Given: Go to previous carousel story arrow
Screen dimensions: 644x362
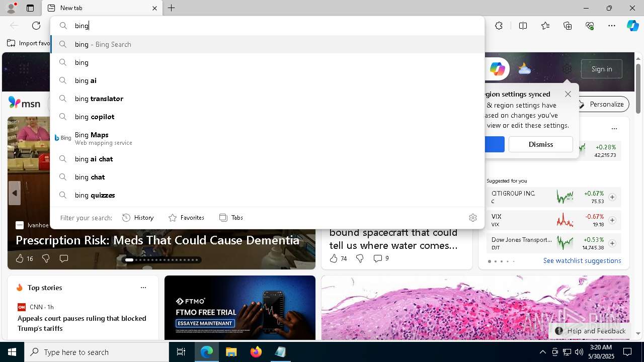Looking at the screenshot, I should 14,193.
